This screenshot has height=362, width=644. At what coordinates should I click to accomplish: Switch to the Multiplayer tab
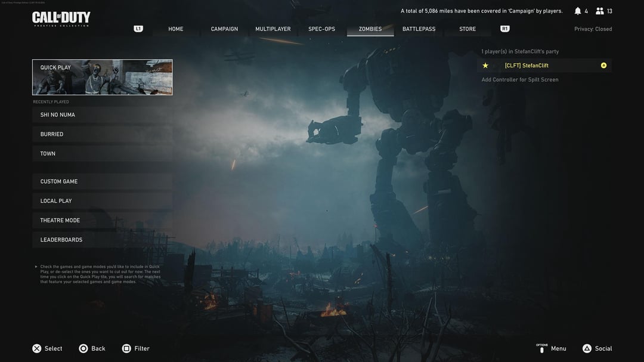[x=273, y=29]
